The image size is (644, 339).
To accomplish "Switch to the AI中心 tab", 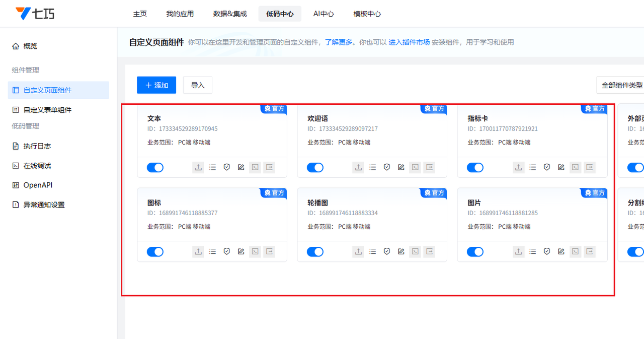I will [x=324, y=14].
